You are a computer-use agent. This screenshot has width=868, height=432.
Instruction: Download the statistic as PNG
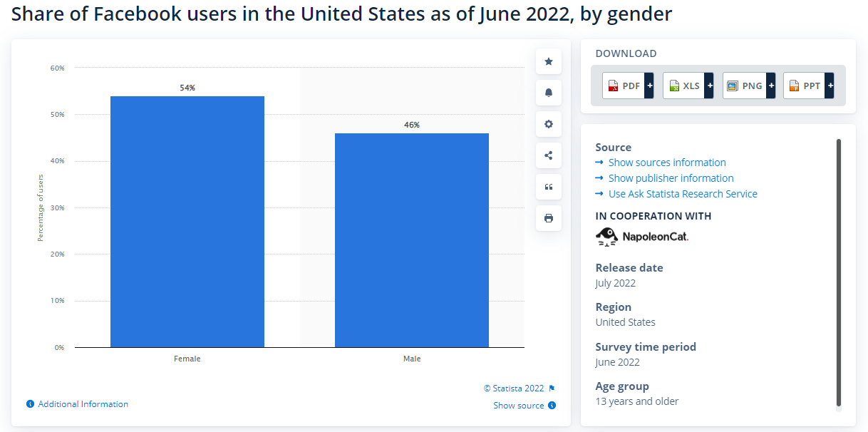(744, 85)
